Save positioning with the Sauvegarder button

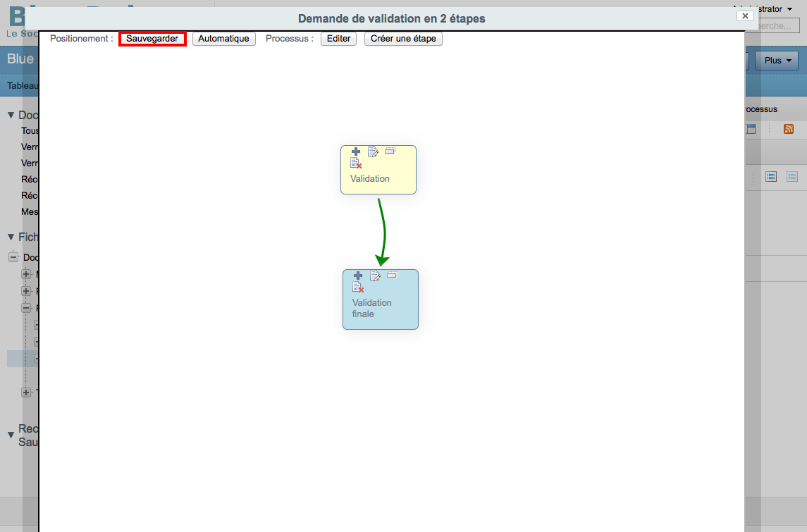pos(152,39)
